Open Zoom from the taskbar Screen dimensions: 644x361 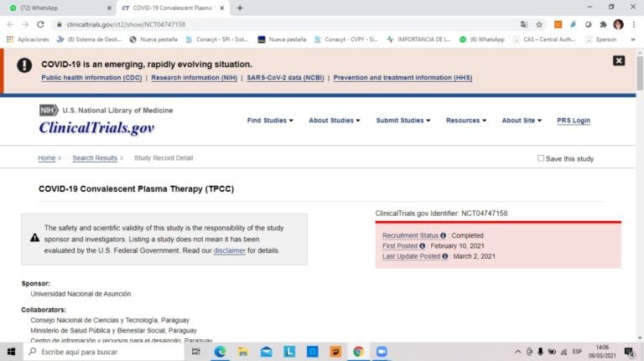[x=382, y=352]
